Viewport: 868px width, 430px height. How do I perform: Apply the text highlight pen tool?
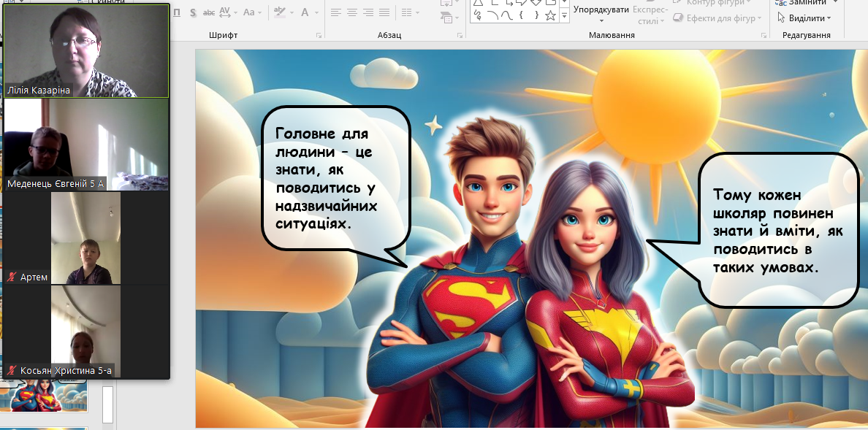pyautogui.click(x=280, y=12)
